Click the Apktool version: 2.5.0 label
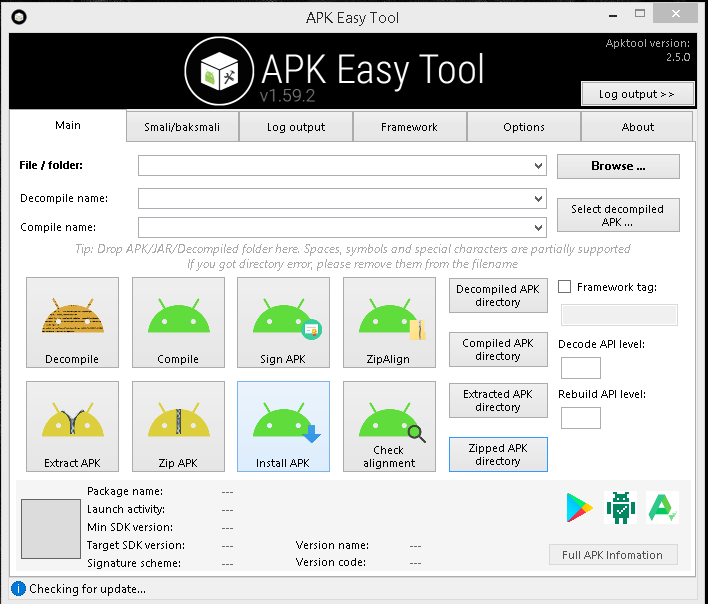The image size is (708, 604). tap(647, 50)
